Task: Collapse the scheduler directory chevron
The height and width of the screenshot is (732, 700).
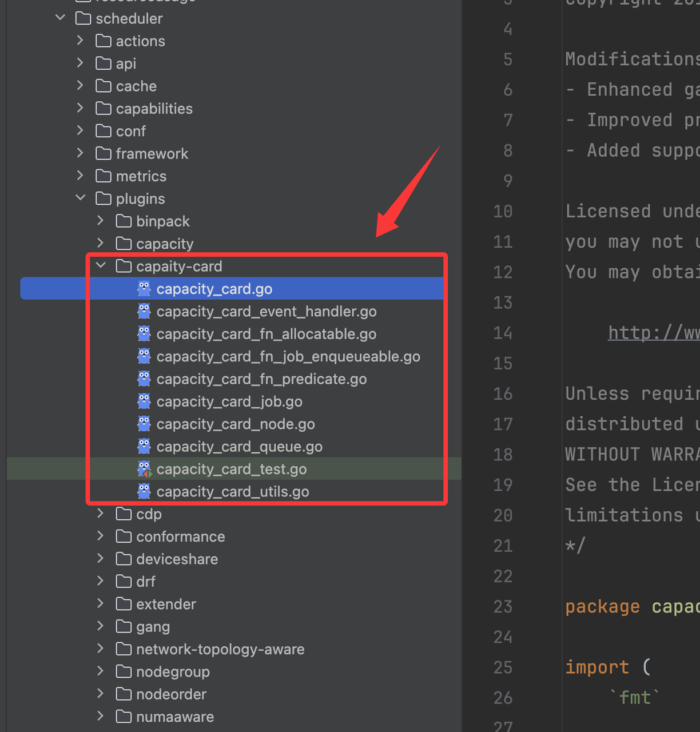Action: click(61, 18)
